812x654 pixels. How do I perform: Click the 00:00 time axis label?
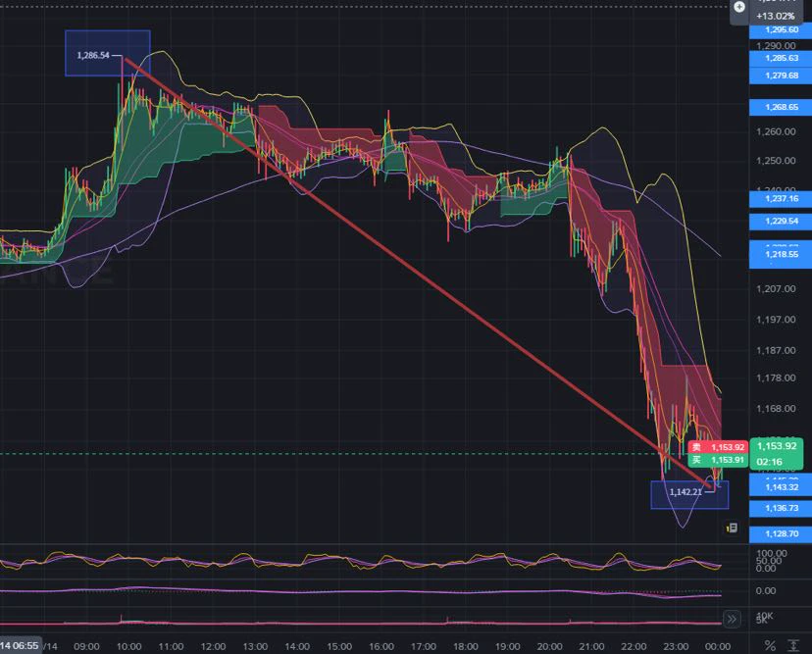[x=718, y=646]
